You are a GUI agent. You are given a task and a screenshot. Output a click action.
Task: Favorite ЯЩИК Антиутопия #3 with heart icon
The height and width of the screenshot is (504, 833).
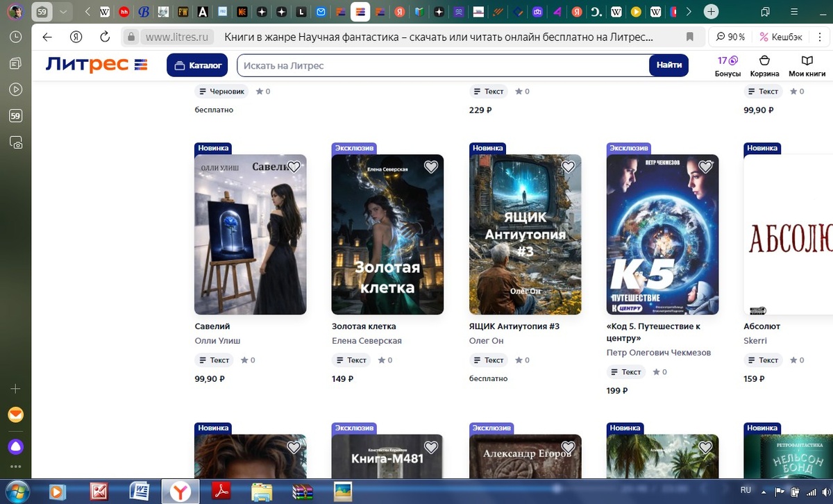(569, 167)
